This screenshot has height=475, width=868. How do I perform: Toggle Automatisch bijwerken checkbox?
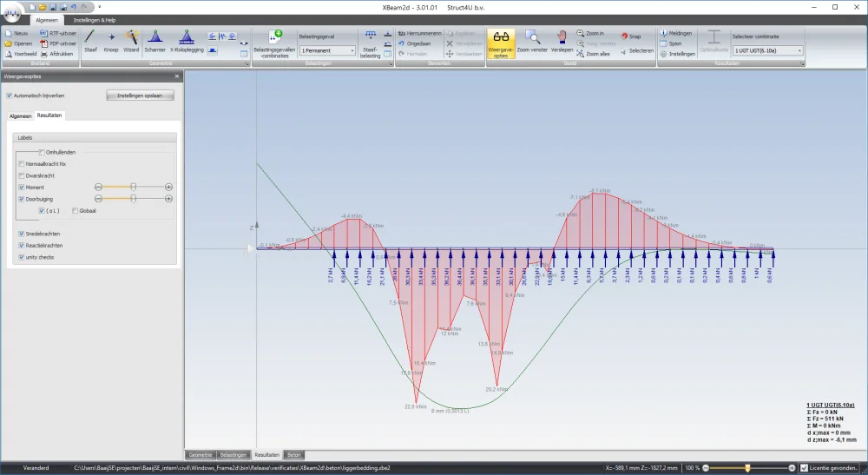point(10,96)
